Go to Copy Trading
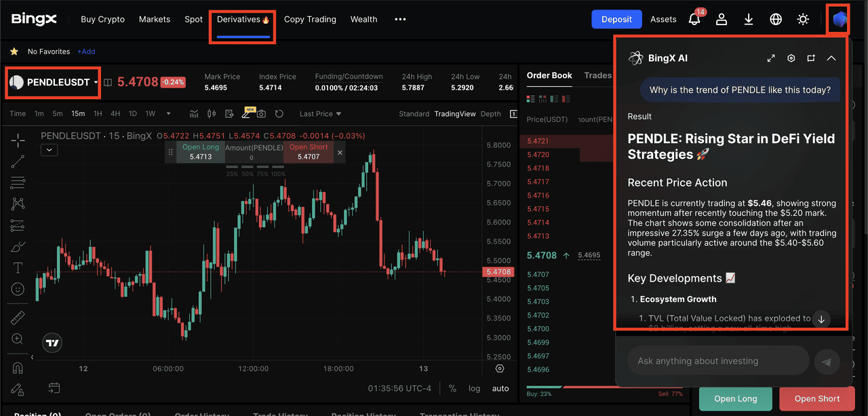 coord(310,19)
